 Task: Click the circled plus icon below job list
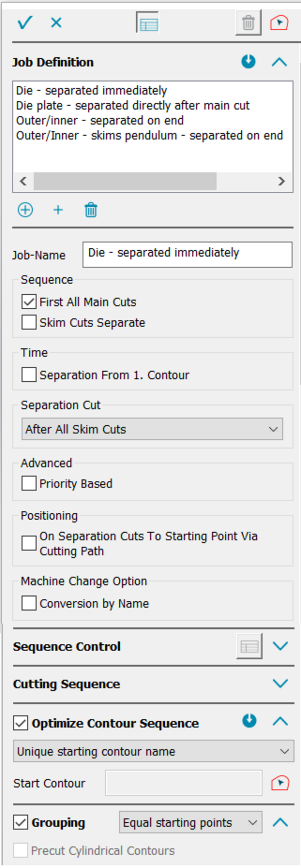pyautogui.click(x=25, y=210)
